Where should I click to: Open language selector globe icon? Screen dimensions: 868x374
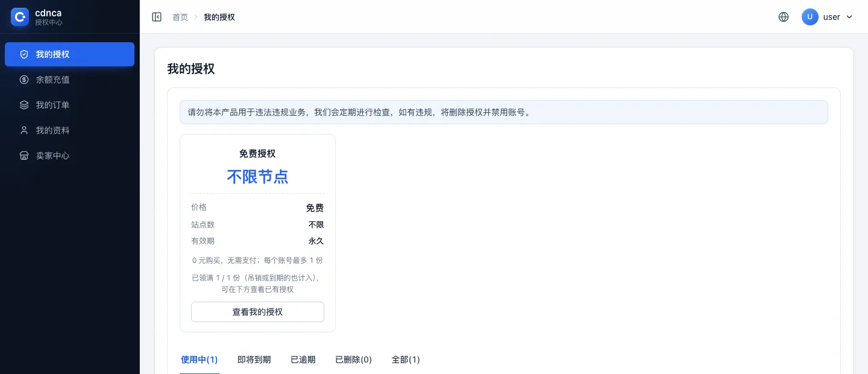click(x=784, y=17)
